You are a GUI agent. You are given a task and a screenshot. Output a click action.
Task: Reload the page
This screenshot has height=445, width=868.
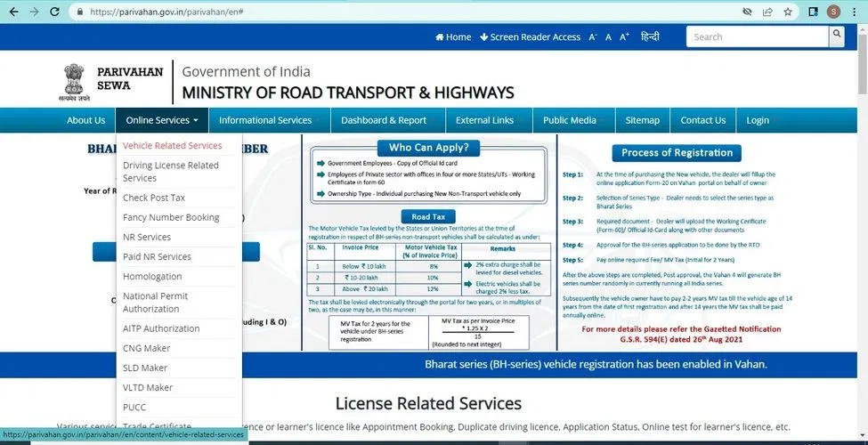54,12
